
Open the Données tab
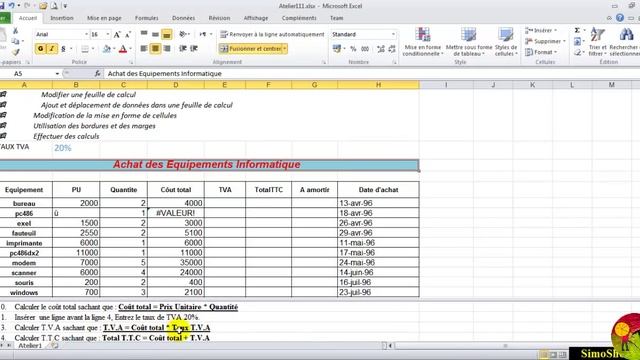click(x=183, y=18)
